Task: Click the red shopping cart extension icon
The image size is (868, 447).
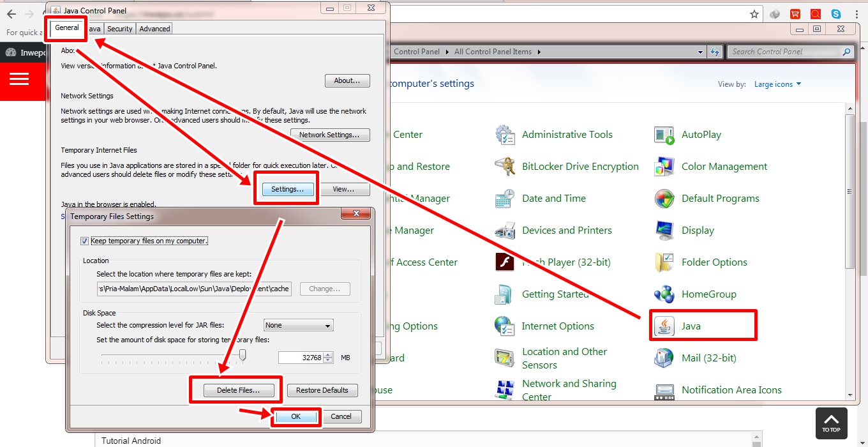Action: click(x=795, y=14)
